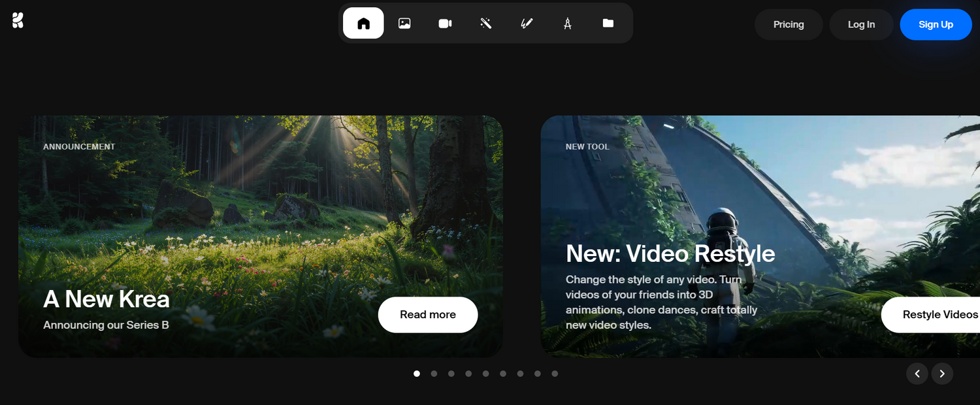980x405 pixels.
Task: Open the Assets folder icon
Action: pos(608,23)
